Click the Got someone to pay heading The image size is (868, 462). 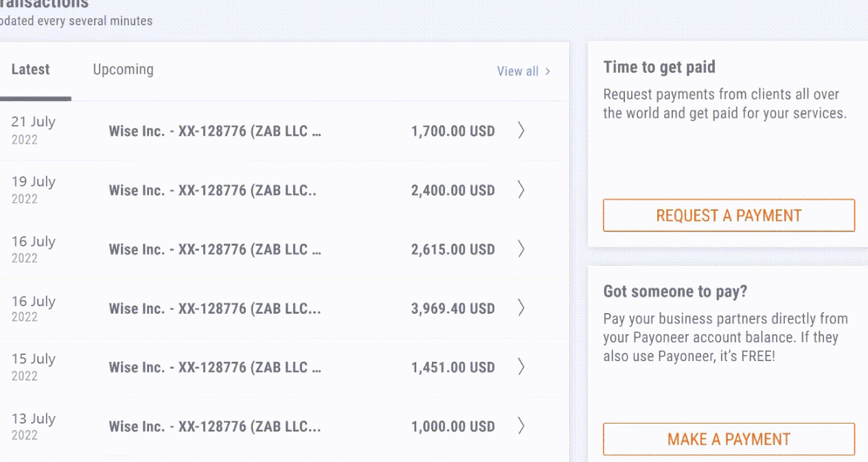pos(675,292)
